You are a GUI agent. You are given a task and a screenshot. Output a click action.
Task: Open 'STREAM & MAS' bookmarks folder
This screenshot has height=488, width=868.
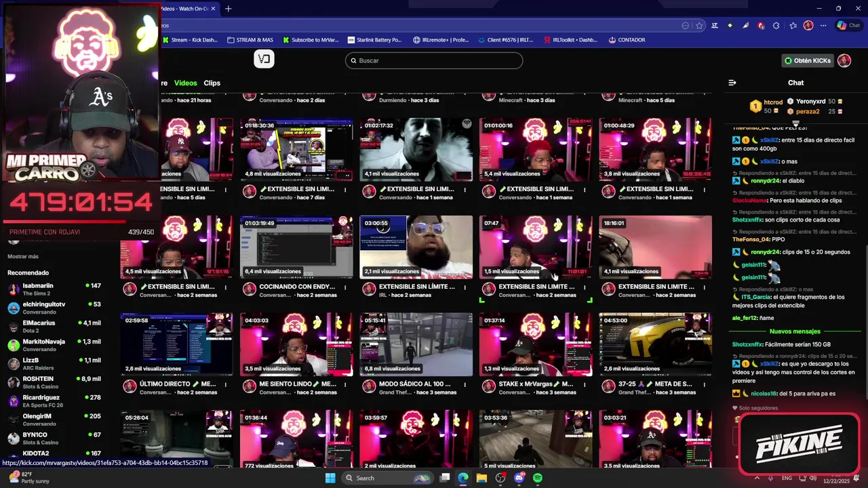[x=250, y=40]
